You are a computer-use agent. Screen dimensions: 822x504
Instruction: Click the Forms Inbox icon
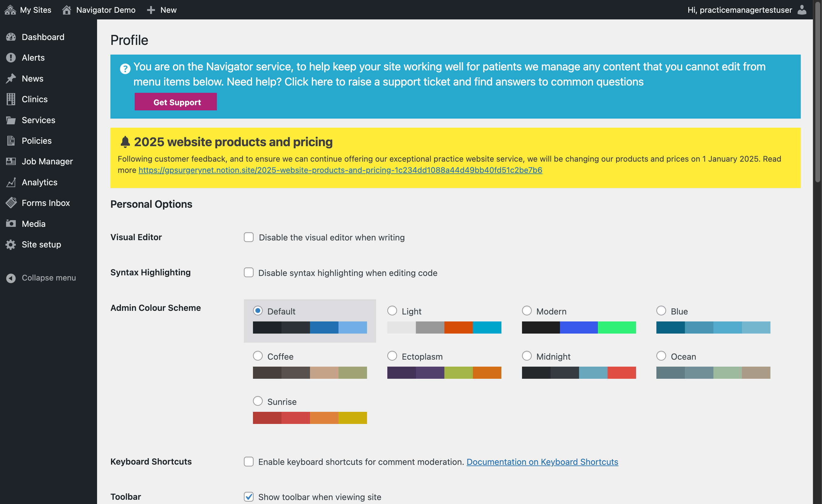tap(11, 203)
